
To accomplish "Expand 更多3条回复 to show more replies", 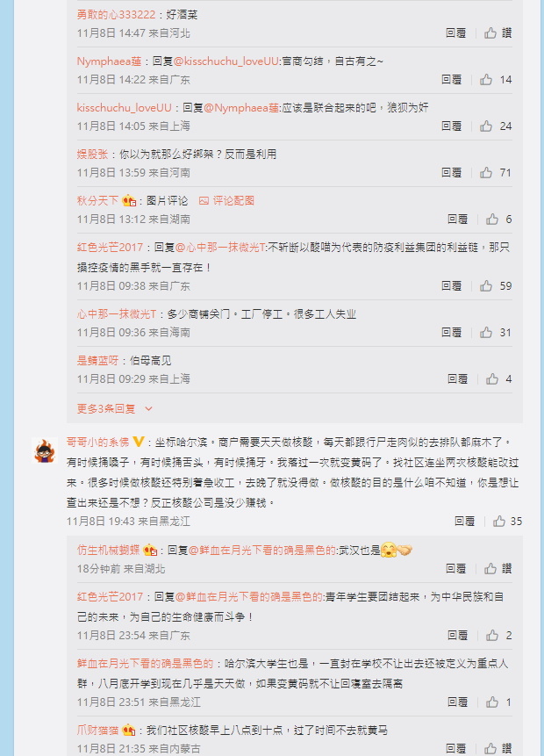I will (x=115, y=409).
